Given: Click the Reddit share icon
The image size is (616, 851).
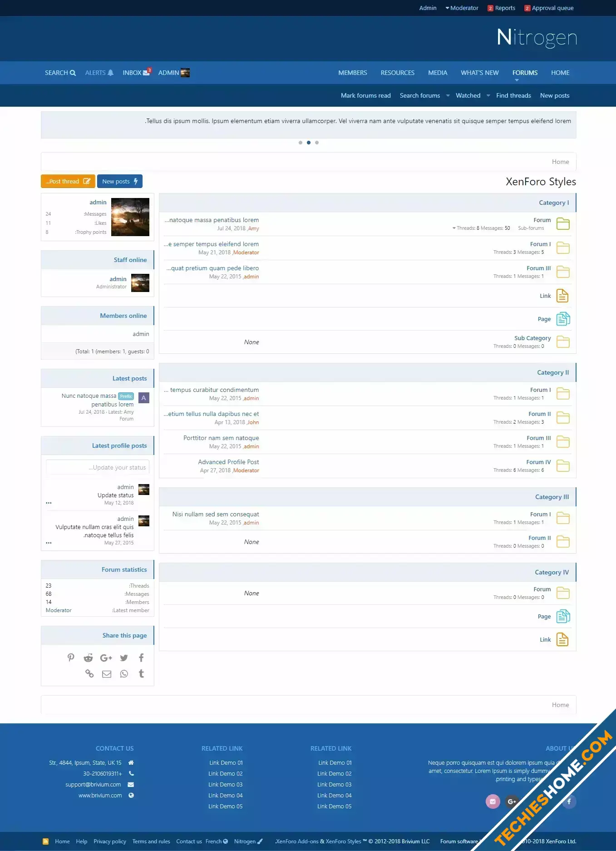Looking at the screenshot, I should 88,658.
